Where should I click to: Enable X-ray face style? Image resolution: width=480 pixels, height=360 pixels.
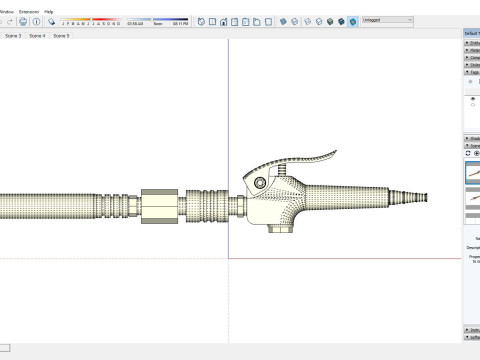[283, 22]
